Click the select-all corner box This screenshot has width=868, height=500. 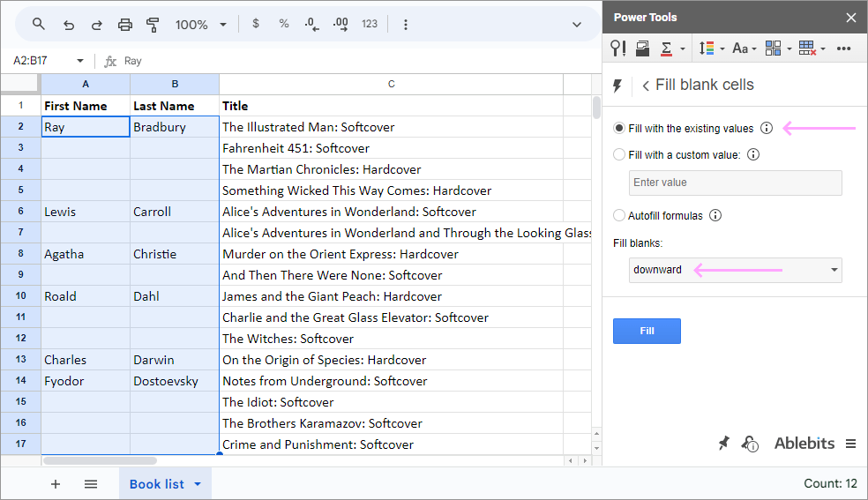coord(20,84)
